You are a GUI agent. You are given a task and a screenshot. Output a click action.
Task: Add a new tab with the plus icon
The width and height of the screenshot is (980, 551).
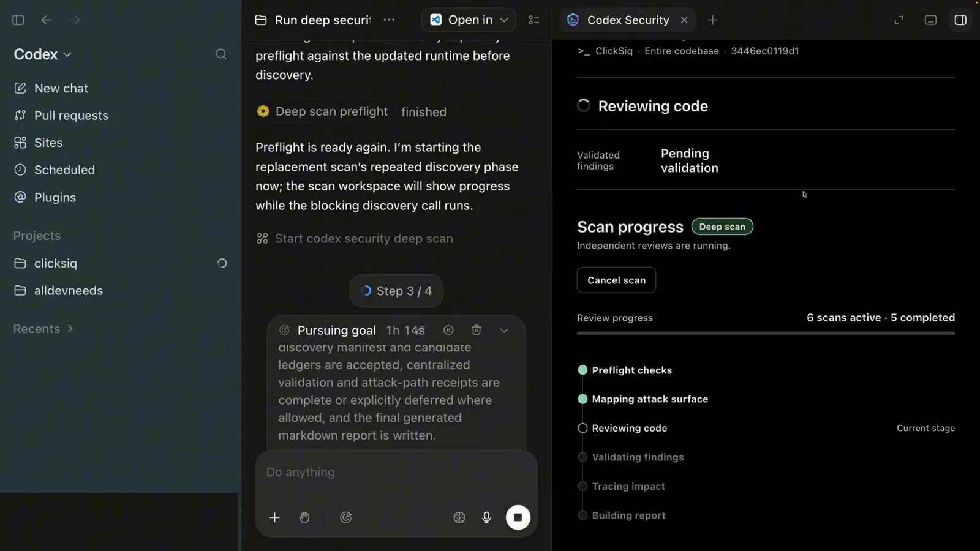click(x=712, y=20)
